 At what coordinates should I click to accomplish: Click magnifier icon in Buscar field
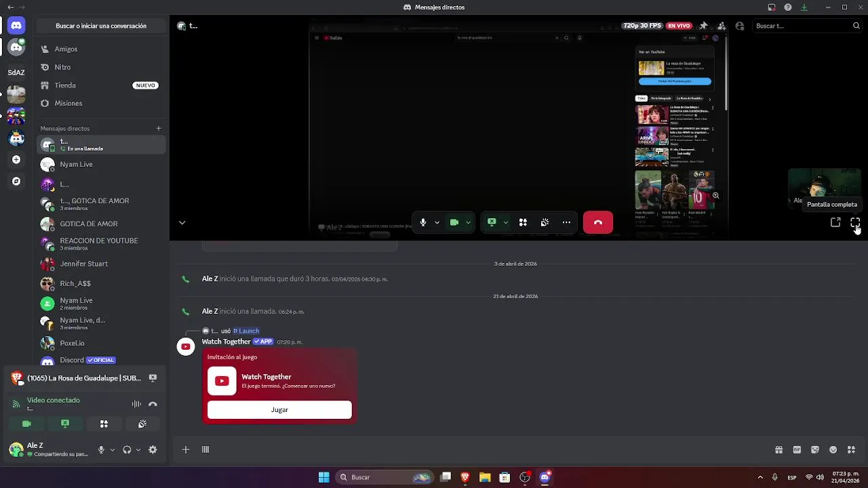coord(856,26)
